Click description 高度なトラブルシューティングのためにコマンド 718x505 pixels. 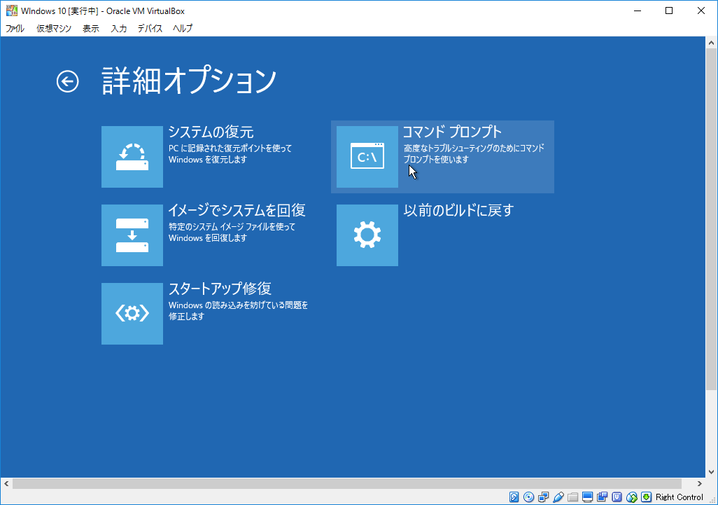474,148
